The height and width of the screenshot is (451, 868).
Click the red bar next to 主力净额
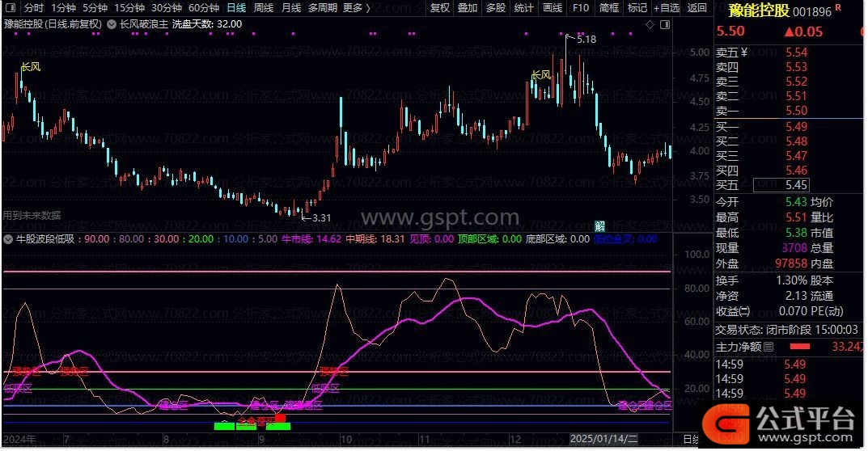pos(800,346)
